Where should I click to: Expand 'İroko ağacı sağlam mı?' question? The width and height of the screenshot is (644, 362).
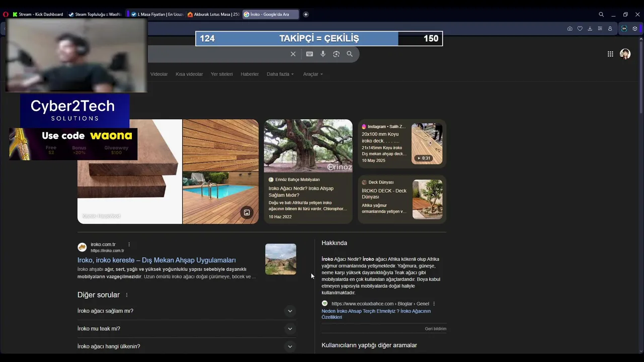[187, 311]
